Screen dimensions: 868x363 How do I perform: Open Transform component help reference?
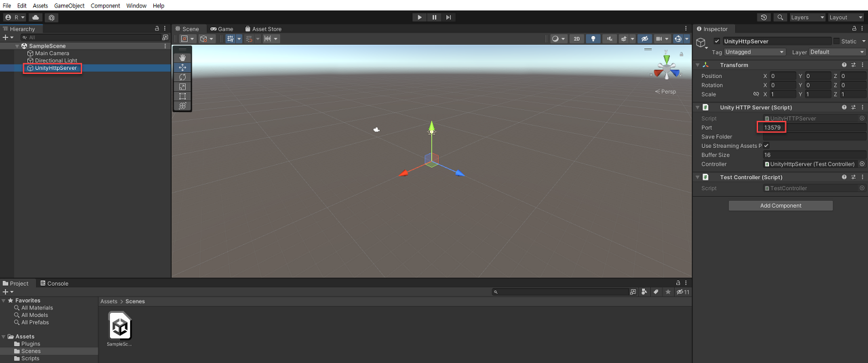click(x=844, y=65)
